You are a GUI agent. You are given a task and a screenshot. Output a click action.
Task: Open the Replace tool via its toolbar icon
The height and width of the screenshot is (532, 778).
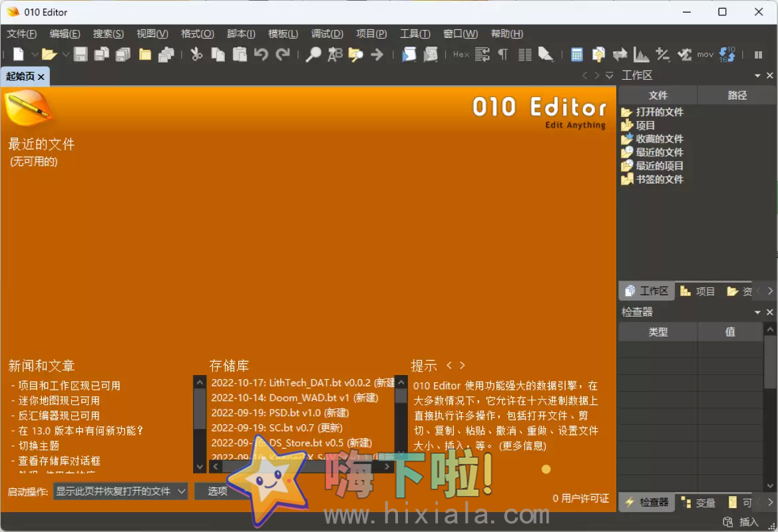click(x=334, y=55)
